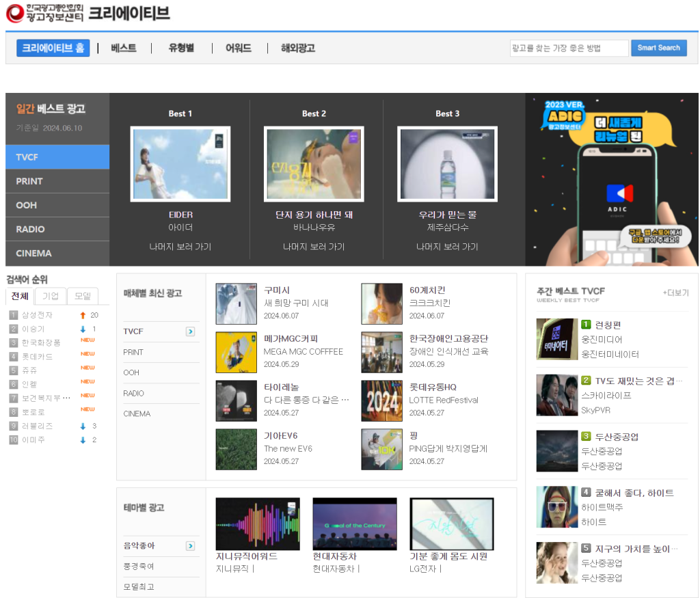The width and height of the screenshot is (700, 598).
Task: Click 나머지 보러 가기 under Best 2
Action: [x=314, y=247]
